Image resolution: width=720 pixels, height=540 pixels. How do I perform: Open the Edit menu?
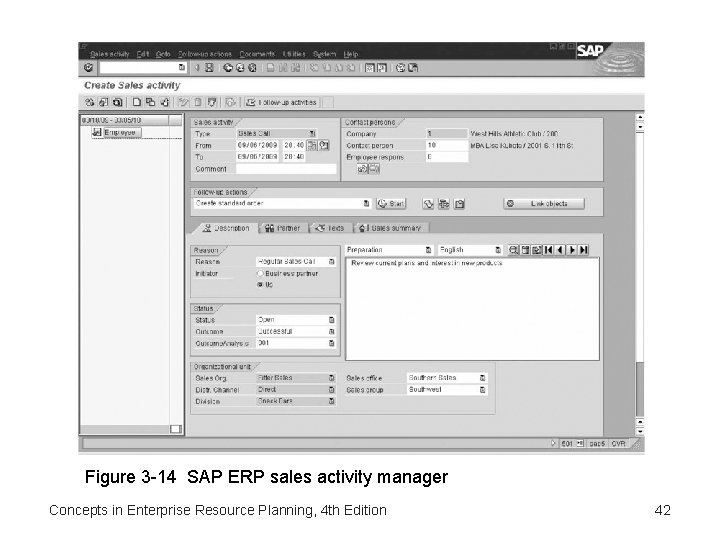pos(143,54)
